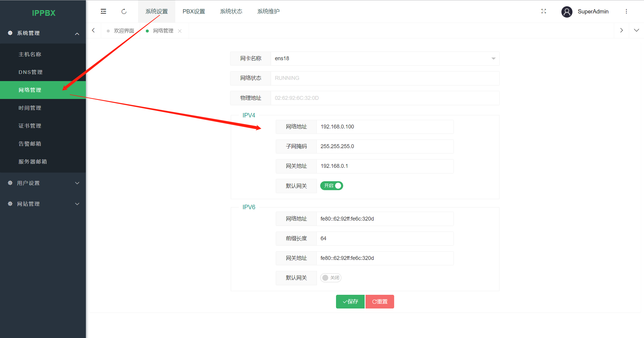Click the 物理地址 MAC address field
Viewport: 644px width, 338px height.
pos(385,98)
